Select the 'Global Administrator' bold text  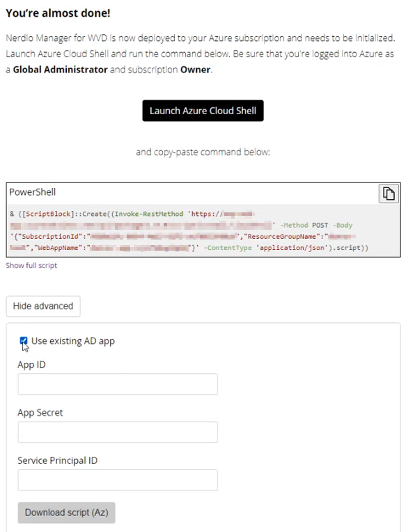(60, 70)
